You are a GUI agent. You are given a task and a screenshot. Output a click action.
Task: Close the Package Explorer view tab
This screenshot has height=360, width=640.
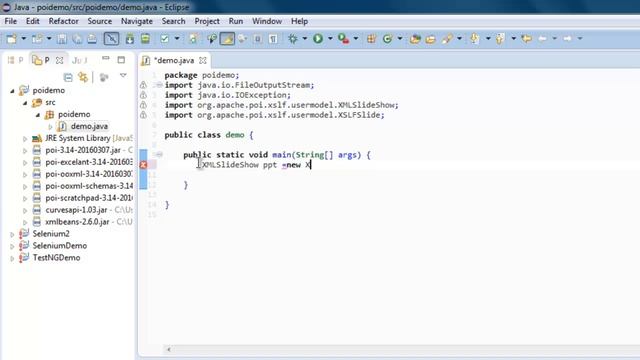(x=60, y=60)
